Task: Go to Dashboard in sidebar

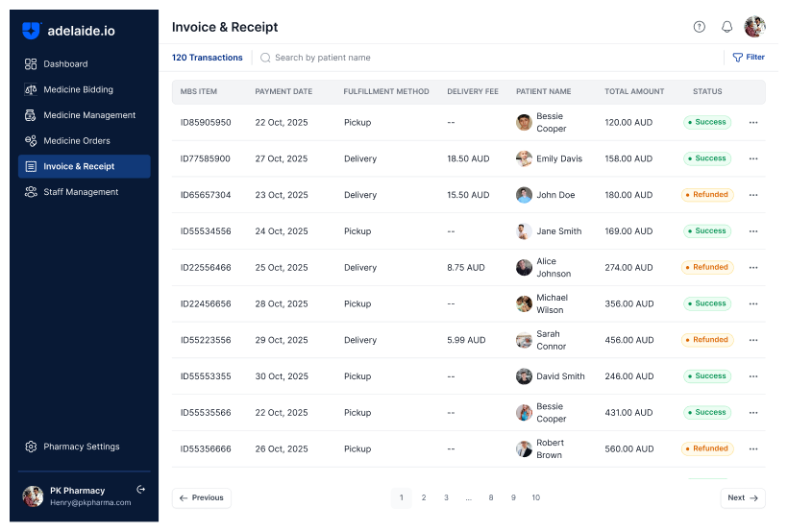Action: (65, 64)
